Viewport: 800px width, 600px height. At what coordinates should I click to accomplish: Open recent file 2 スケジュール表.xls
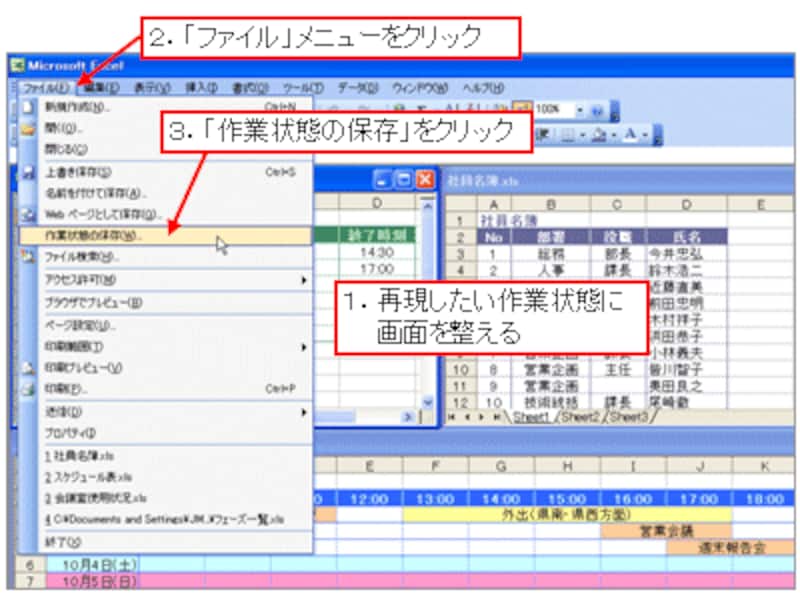[x=166, y=477]
